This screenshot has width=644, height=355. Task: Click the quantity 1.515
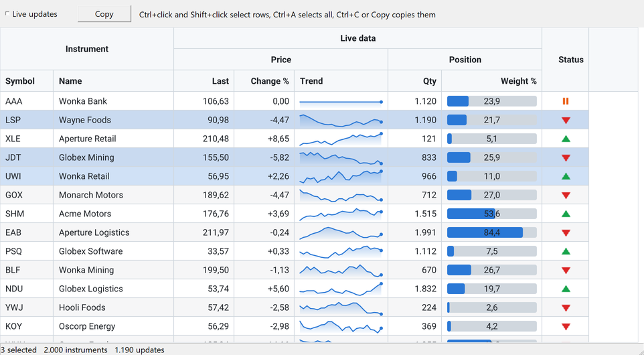[x=426, y=214]
